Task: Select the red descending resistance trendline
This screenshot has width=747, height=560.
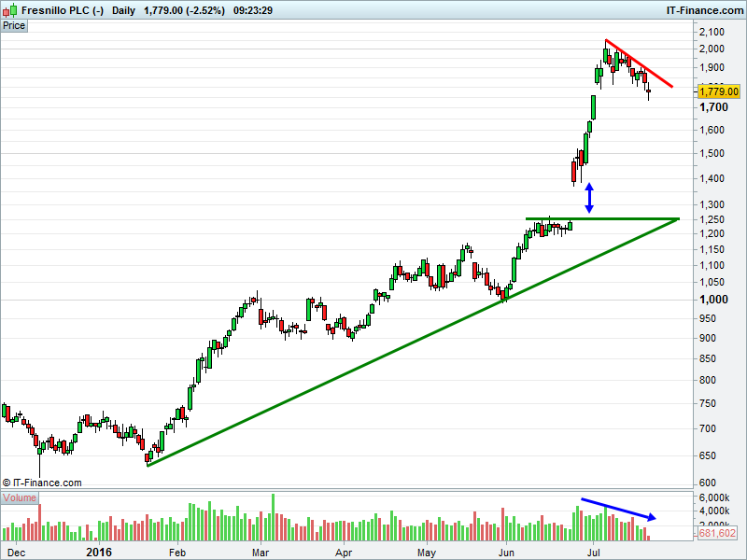Action: (639, 63)
